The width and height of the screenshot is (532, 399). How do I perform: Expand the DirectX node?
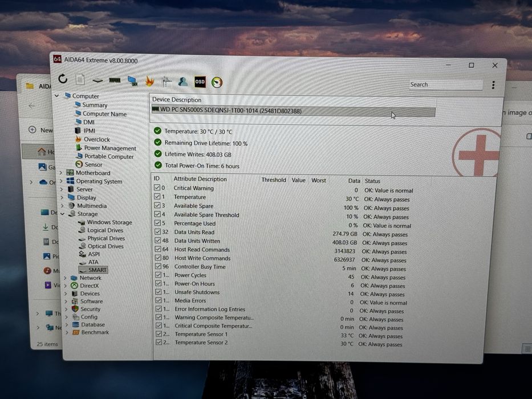[x=66, y=286]
